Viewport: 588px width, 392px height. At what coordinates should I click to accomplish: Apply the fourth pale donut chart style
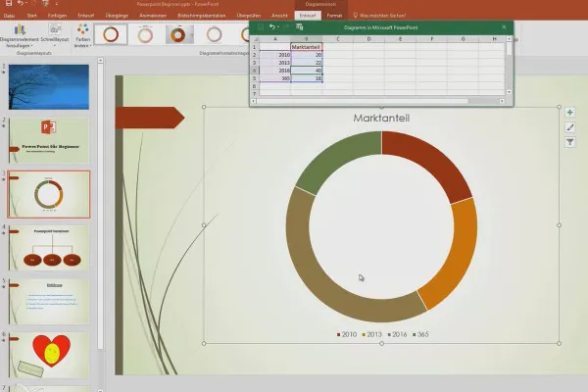click(214, 34)
